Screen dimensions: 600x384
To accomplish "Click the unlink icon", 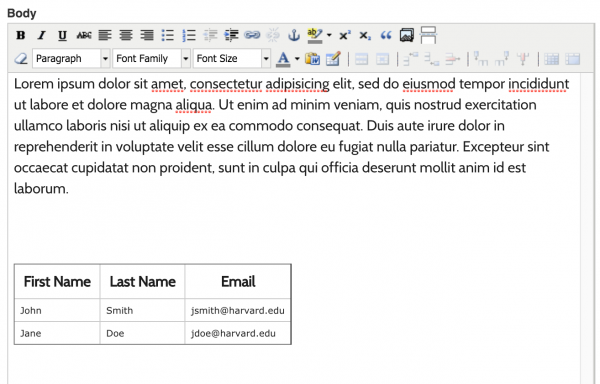I will click(273, 35).
